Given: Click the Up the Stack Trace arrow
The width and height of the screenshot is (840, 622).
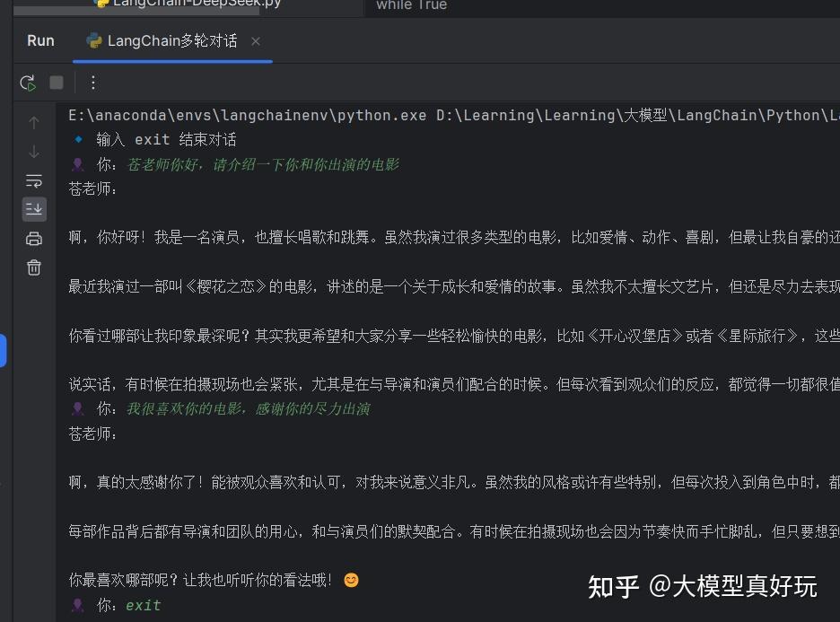Looking at the screenshot, I should 33,121.
